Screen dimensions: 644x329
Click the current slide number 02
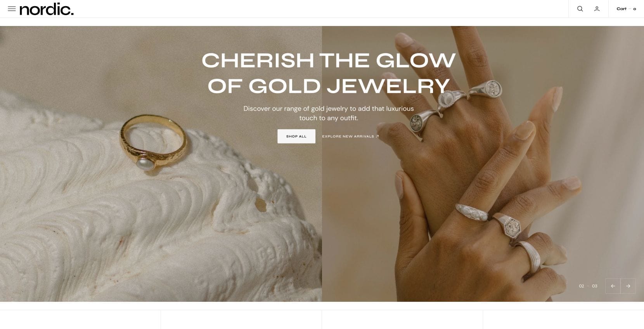(582, 286)
